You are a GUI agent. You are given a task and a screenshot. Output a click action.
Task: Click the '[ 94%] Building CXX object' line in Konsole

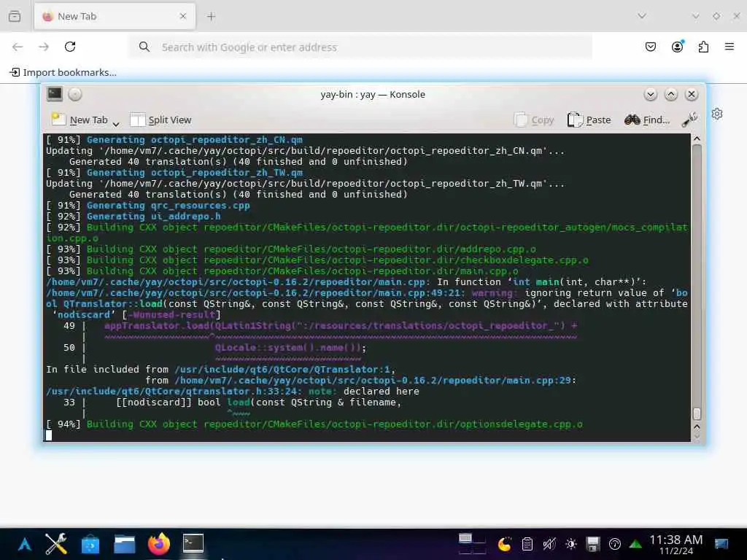click(x=314, y=424)
